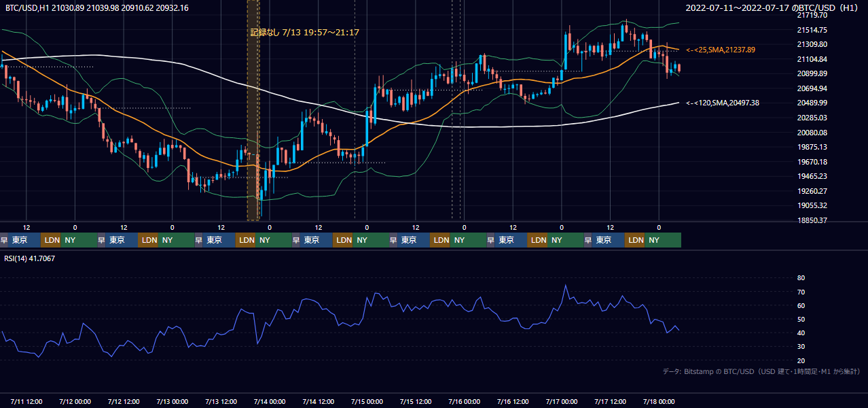Click the 7/13 12:00 time label

[x=221, y=401]
